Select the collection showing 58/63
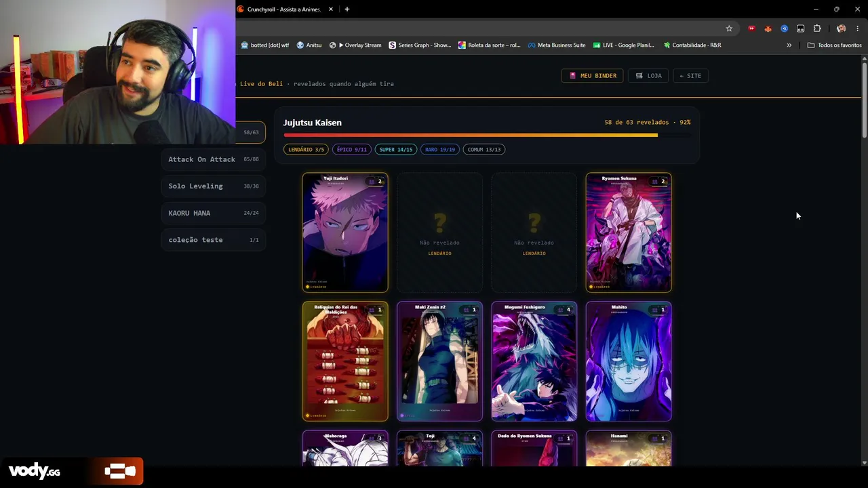868x488 pixels. (250, 133)
